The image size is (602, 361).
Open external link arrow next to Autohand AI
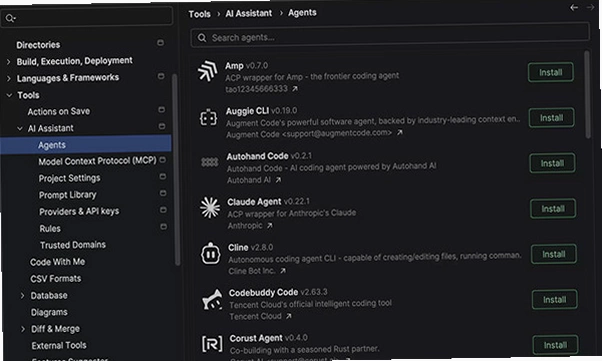click(278, 180)
